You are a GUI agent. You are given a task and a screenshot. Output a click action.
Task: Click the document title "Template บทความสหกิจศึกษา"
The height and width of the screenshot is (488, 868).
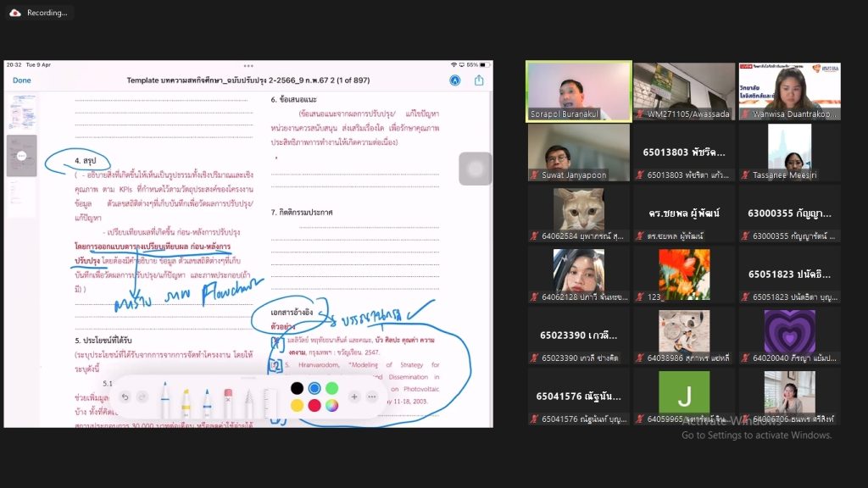coord(248,80)
